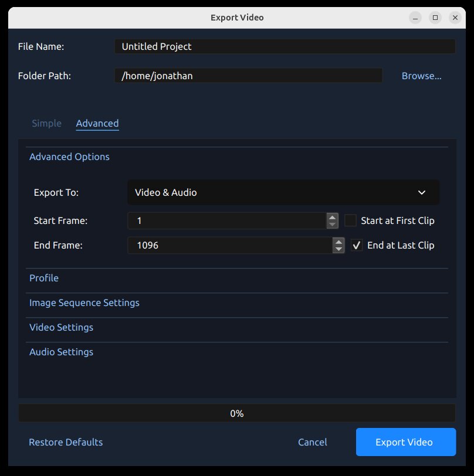This screenshot has height=476, width=474.
Task: Maximize the Export Video dialog
Action: click(x=435, y=18)
